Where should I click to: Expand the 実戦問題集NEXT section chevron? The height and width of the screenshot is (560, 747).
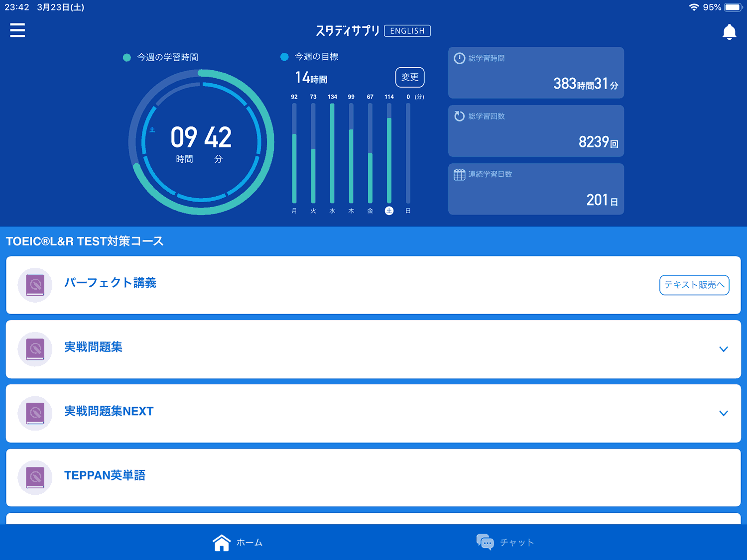click(724, 413)
